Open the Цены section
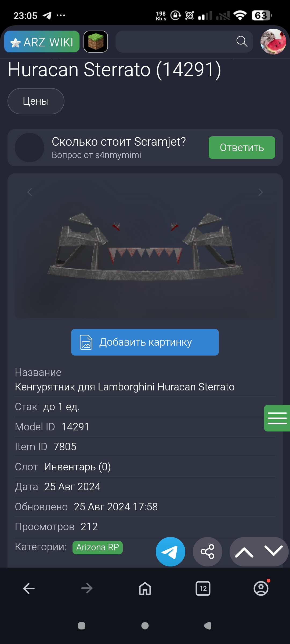This screenshot has height=644, width=290. pyautogui.click(x=36, y=101)
